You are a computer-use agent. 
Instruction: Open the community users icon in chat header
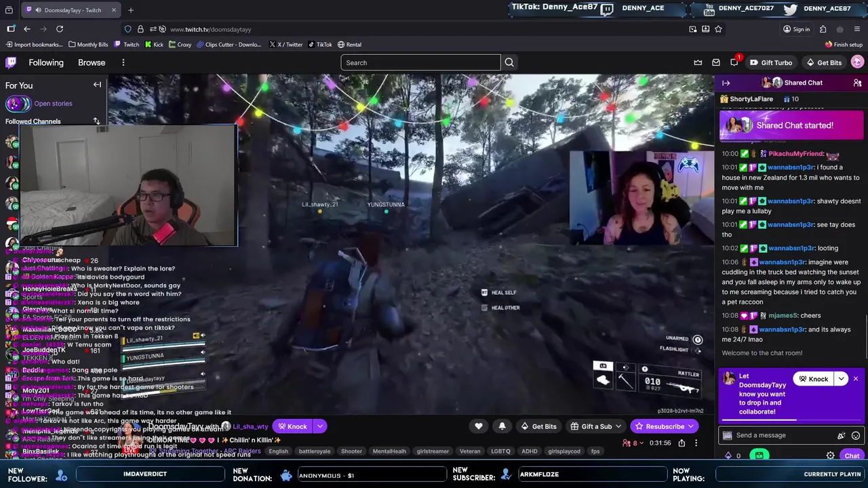(857, 83)
